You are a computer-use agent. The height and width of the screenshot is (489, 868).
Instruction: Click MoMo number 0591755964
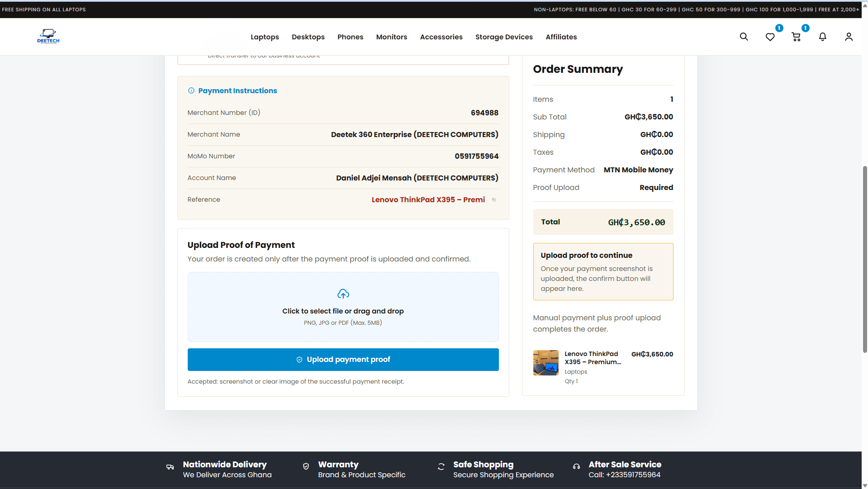(x=476, y=156)
